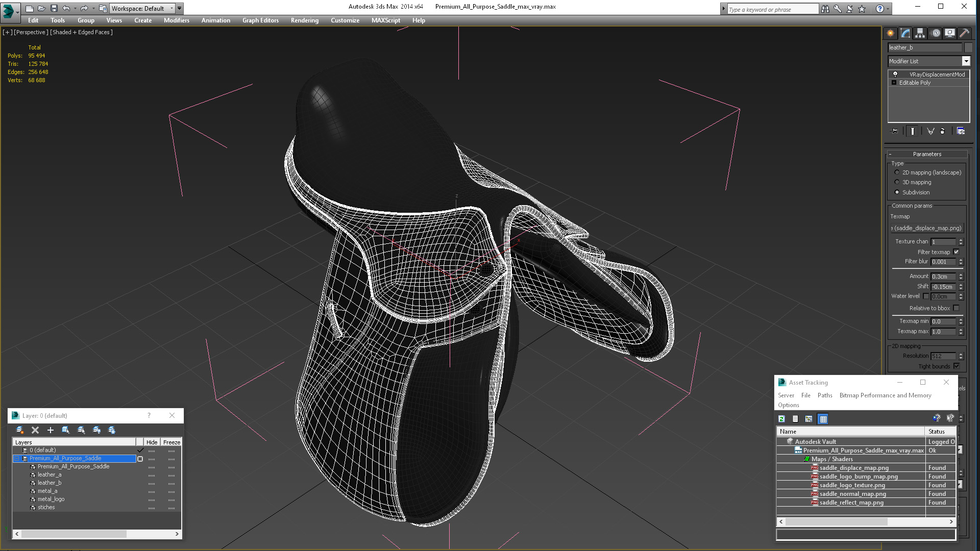Select 3D mapping radio button

pyautogui.click(x=897, y=182)
